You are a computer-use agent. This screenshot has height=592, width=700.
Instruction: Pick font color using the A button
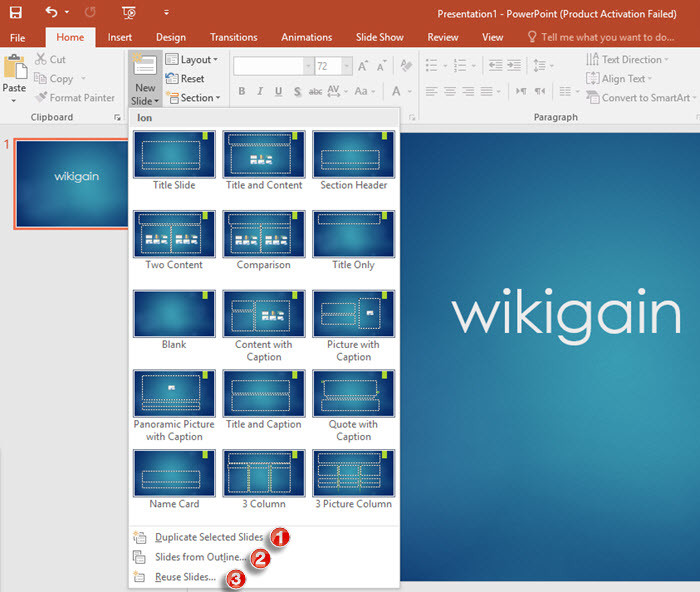pos(396,91)
